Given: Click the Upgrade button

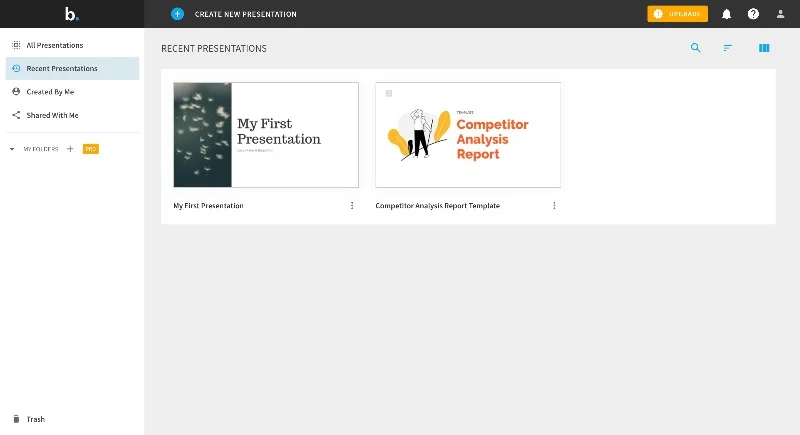Looking at the screenshot, I should [x=677, y=14].
